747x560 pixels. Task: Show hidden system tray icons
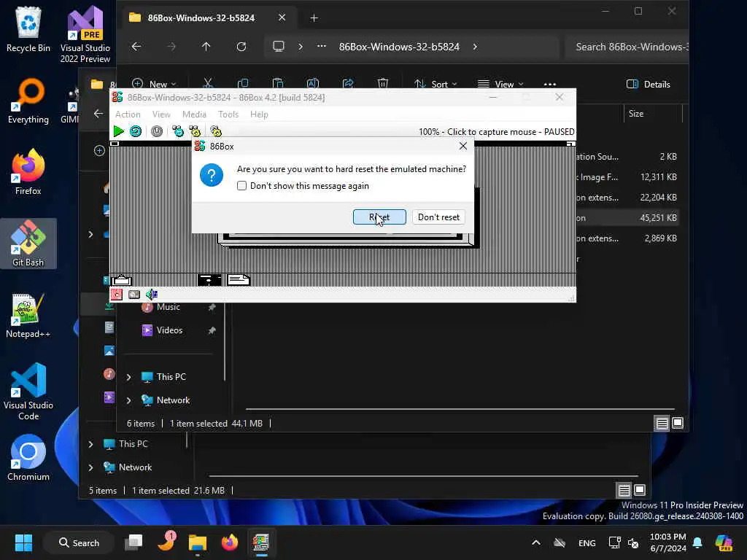[x=536, y=542]
